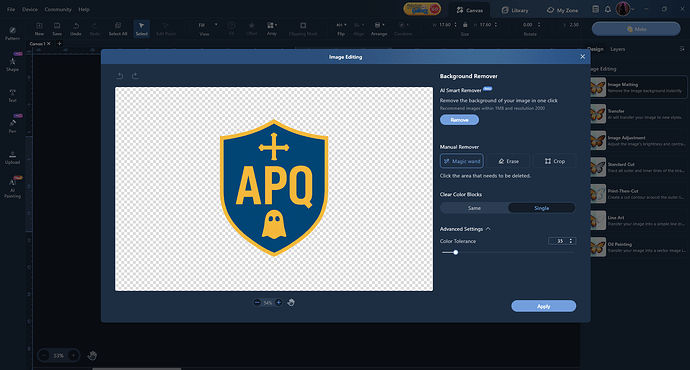The height and width of the screenshot is (370, 690).
Task: Click the Rotate value input field
Action: coord(528,25)
